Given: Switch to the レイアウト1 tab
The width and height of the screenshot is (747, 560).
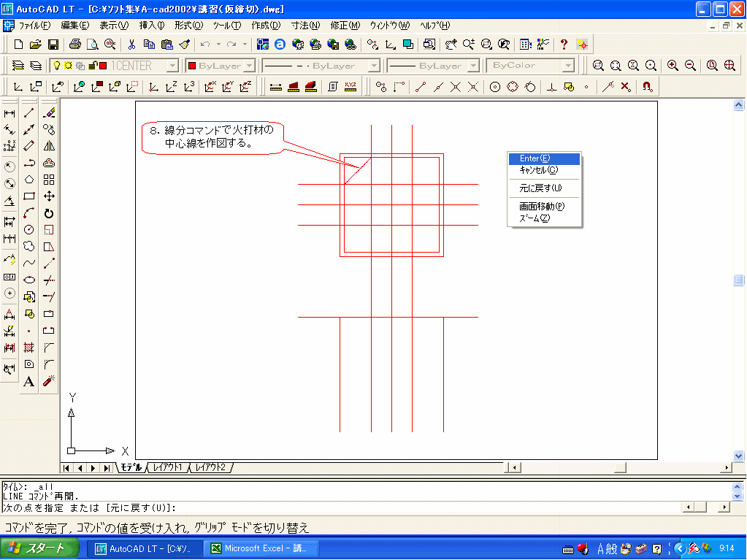Looking at the screenshot, I should pos(168,467).
